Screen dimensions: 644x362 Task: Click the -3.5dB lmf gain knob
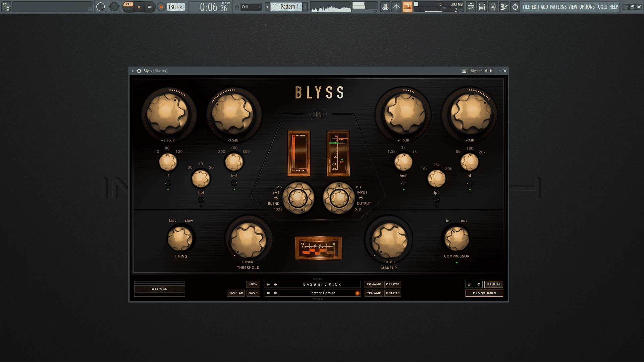(x=233, y=113)
